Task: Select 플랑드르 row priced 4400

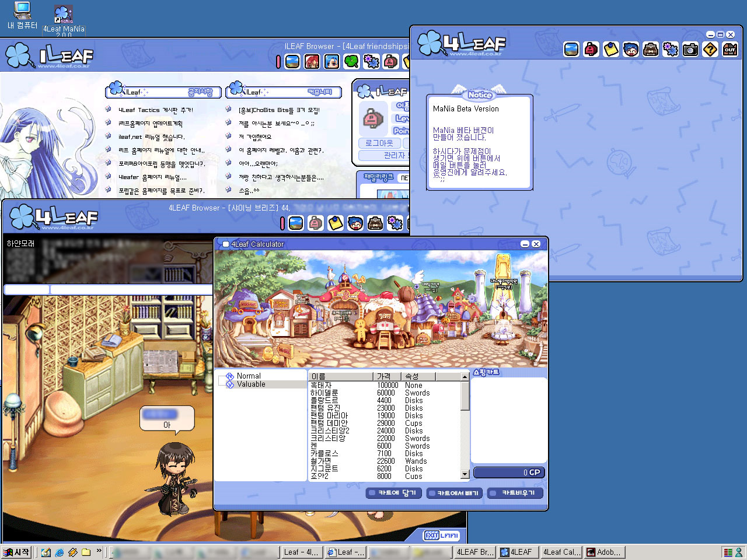Action: (x=385, y=401)
